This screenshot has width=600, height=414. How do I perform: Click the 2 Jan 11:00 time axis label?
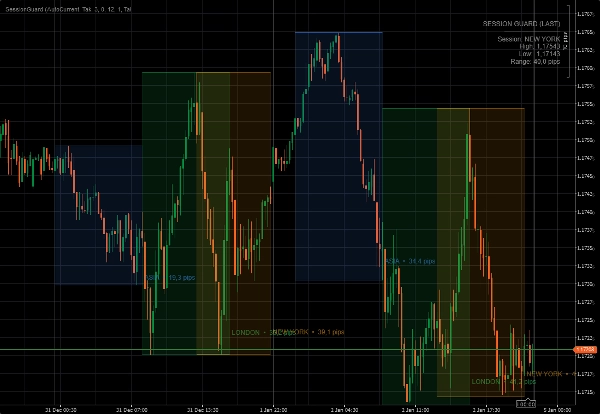point(415,409)
